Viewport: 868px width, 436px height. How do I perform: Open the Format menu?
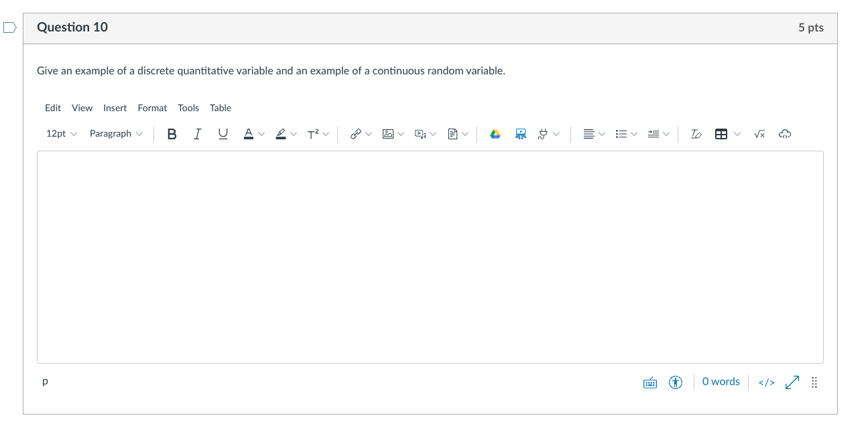click(x=152, y=108)
